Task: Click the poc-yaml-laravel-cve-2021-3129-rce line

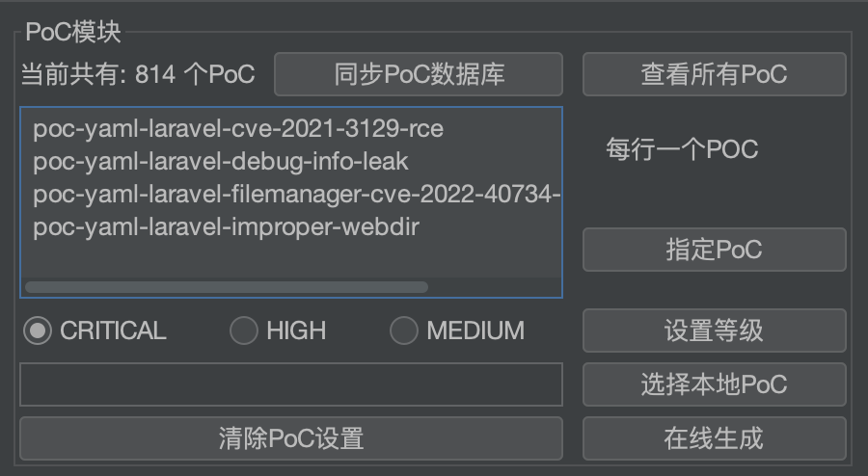Action: point(237,128)
